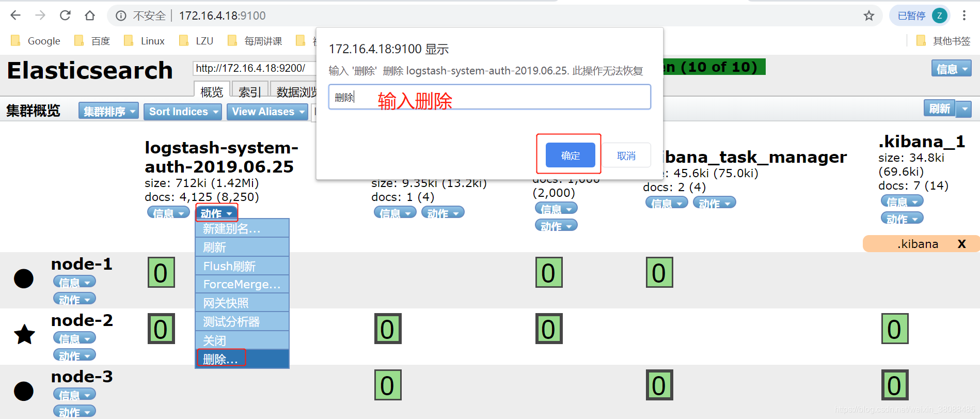The height and width of the screenshot is (419, 980).
Task: Open the 百度 bookmark folder
Action: point(92,41)
